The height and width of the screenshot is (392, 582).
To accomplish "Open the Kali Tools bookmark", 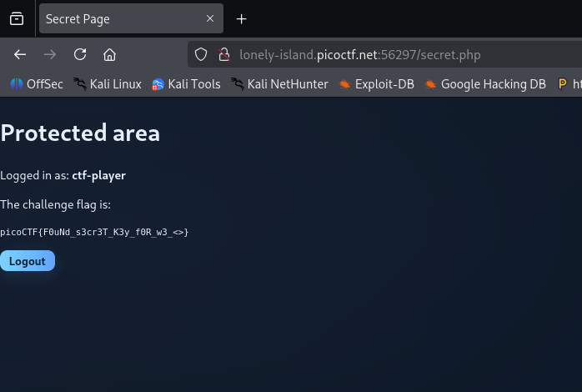I will (186, 84).
